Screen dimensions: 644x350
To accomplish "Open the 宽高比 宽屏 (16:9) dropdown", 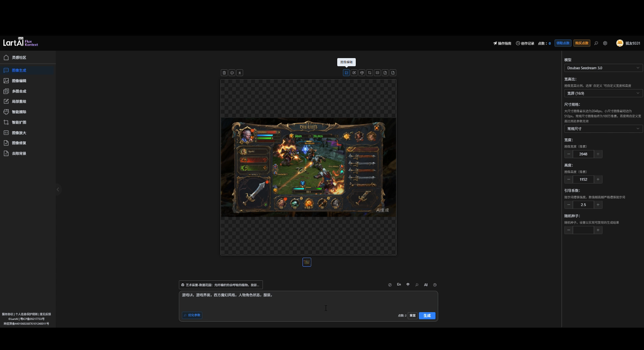I will click(603, 93).
